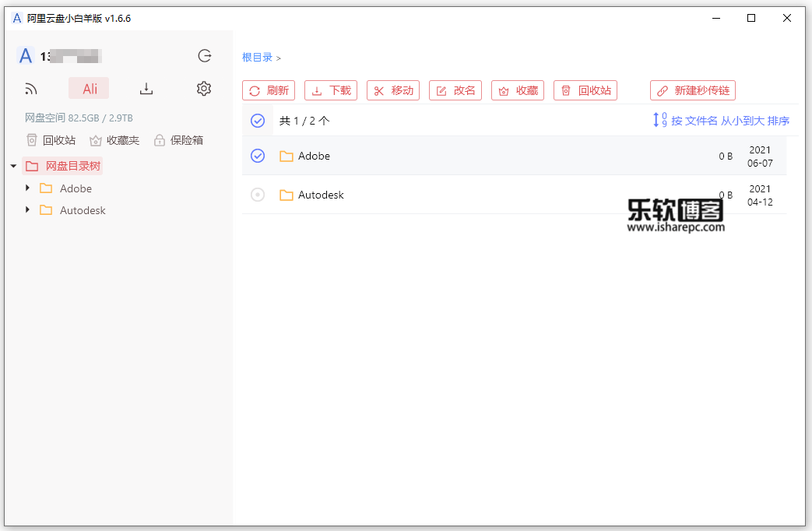Go to 根目录 breadcrumb
The height and width of the screenshot is (531, 812).
coord(258,58)
